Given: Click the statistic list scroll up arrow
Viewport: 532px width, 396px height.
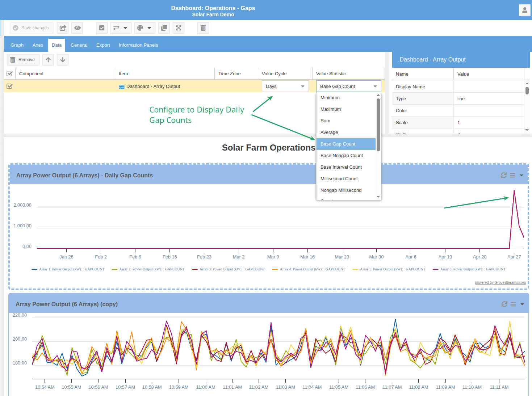Looking at the screenshot, I should click(378, 95).
